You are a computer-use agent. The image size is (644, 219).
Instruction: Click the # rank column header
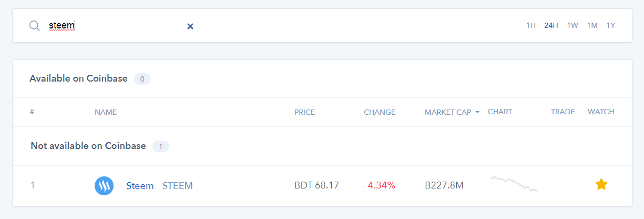pos(32,112)
